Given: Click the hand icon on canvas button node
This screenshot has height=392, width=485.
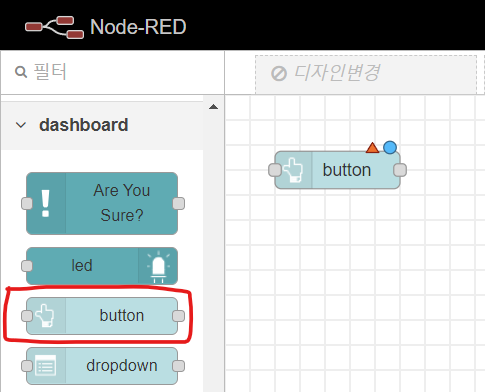Looking at the screenshot, I should click(x=293, y=170).
